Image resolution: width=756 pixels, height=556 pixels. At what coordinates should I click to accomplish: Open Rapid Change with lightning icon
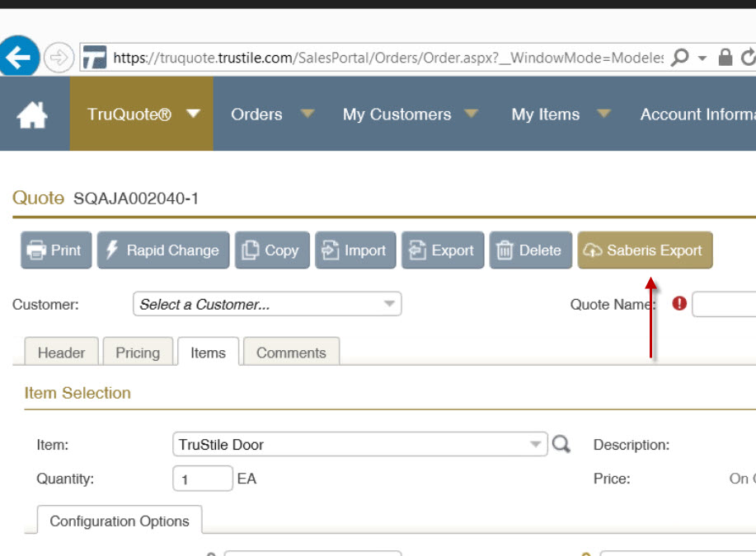tap(162, 250)
